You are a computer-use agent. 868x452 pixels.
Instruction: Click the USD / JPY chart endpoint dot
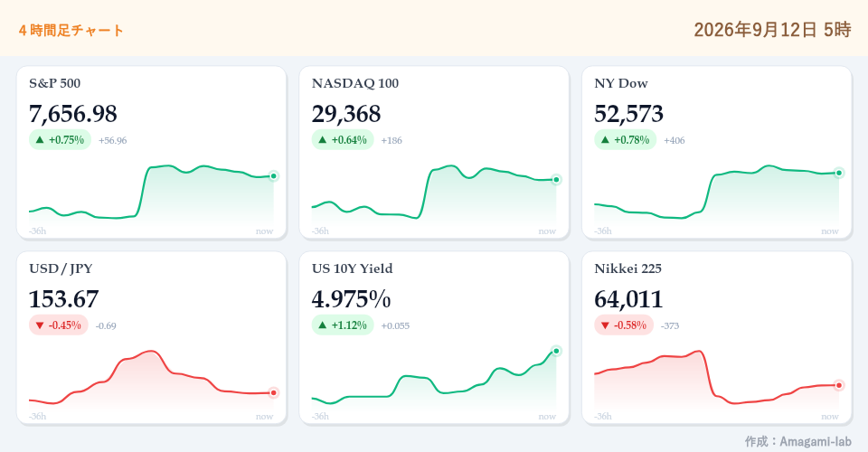[x=273, y=393]
